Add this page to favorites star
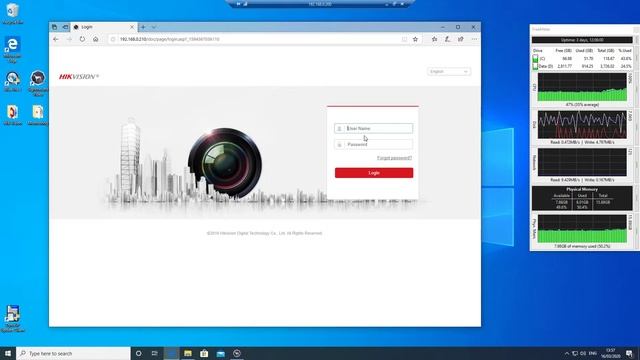640x360 pixels. click(x=415, y=39)
